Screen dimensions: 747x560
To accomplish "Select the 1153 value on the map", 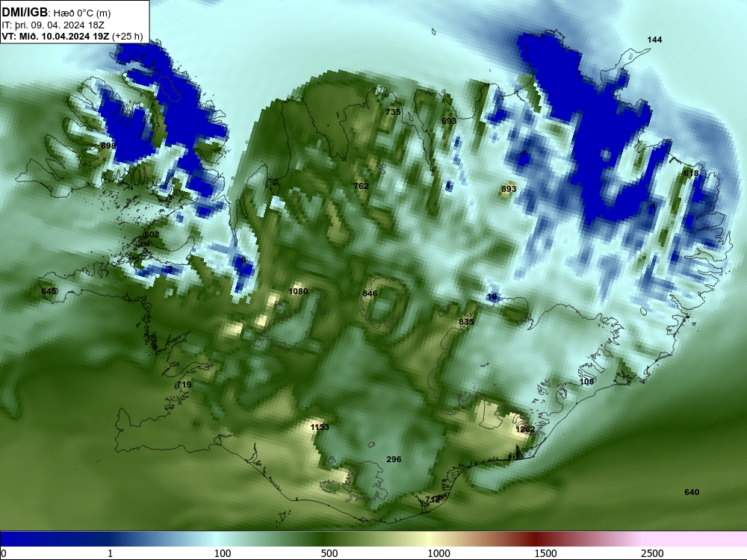I will click(320, 427).
